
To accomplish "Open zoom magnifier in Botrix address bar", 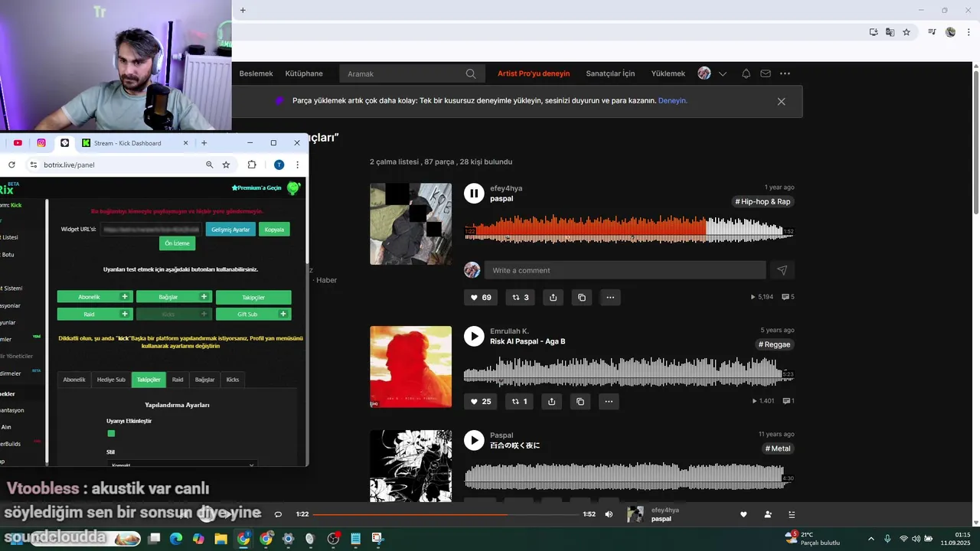I will click(209, 165).
